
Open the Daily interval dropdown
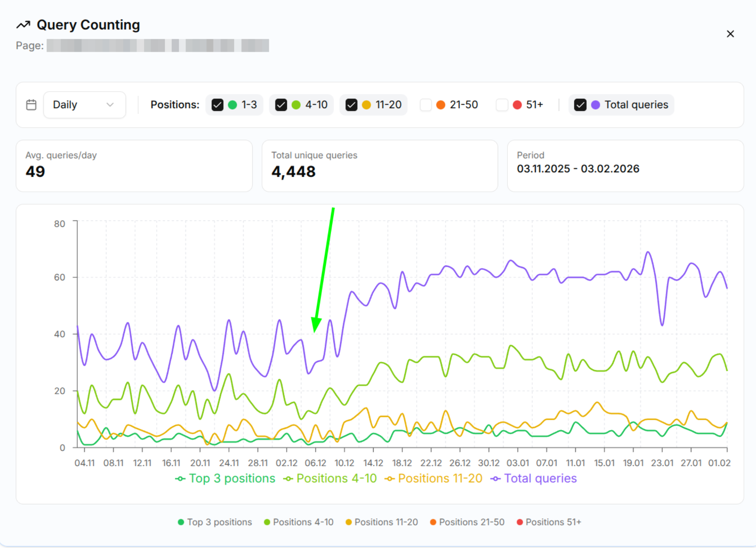(84, 104)
